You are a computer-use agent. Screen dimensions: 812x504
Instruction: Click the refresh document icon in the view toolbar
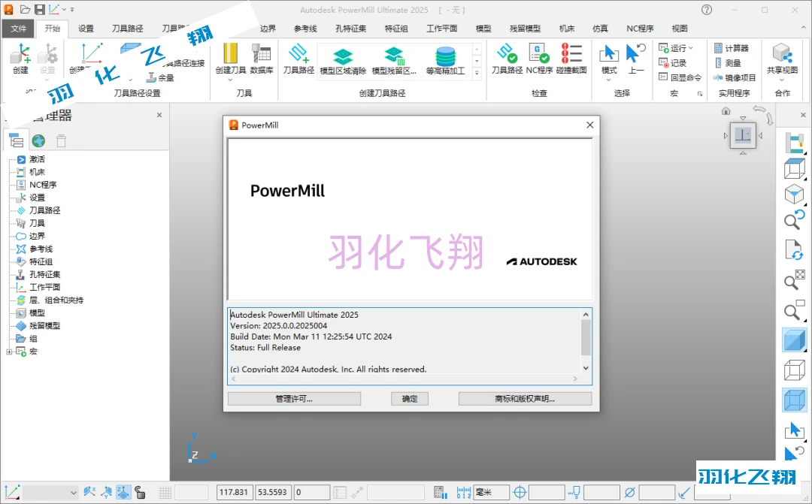click(794, 250)
